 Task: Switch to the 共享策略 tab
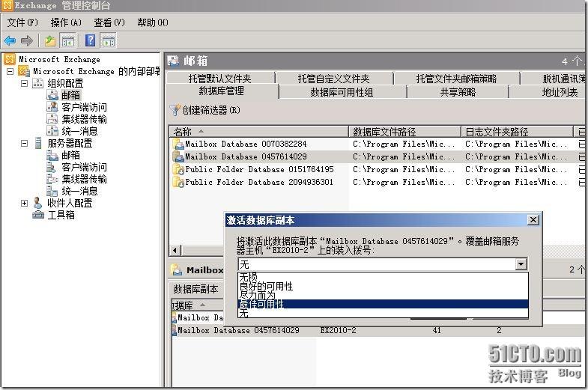pos(458,92)
